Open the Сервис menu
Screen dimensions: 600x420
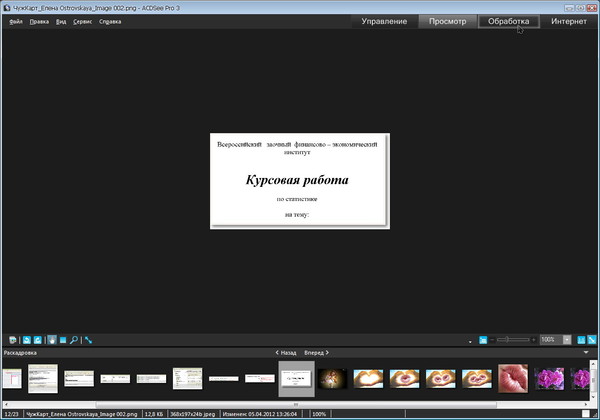pyautogui.click(x=83, y=22)
